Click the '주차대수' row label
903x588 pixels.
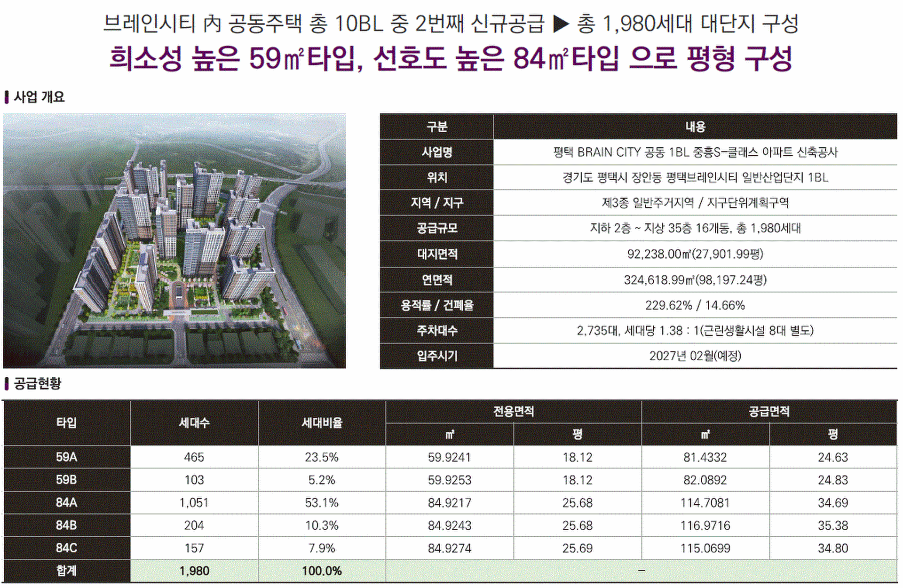436,331
